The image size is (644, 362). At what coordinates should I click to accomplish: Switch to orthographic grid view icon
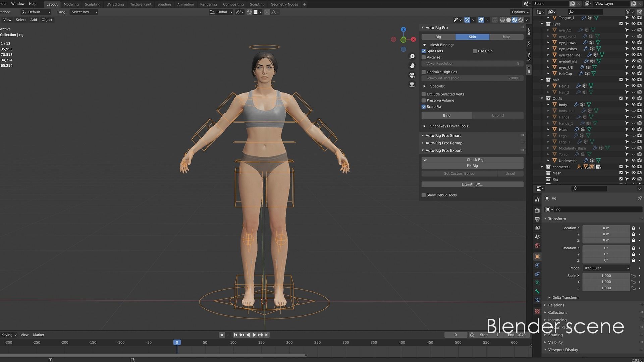[x=412, y=84]
